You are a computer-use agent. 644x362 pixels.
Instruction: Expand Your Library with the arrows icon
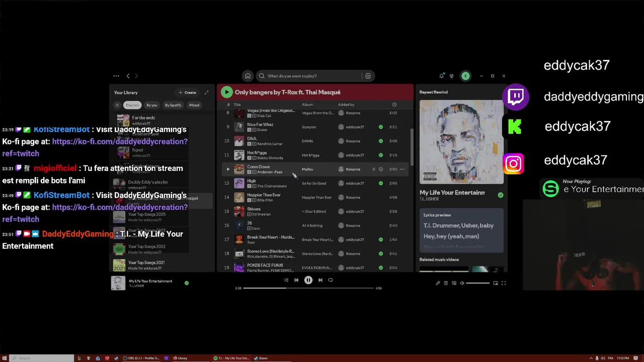click(206, 93)
